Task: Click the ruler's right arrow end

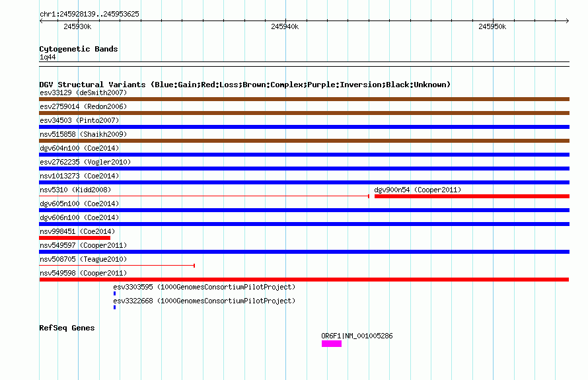Action: tap(568, 20)
